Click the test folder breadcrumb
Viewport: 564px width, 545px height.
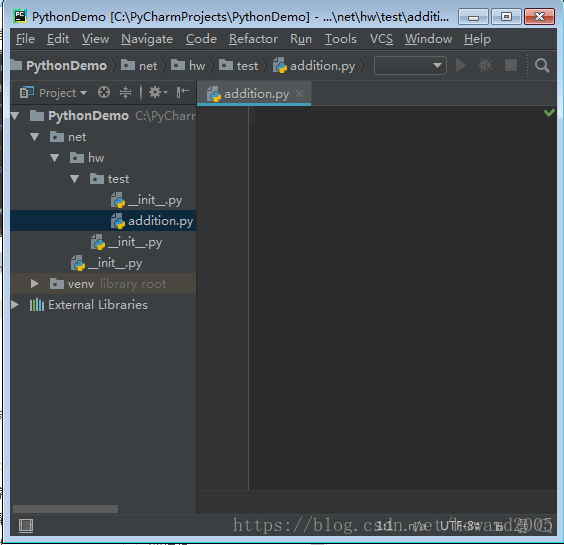point(238,66)
